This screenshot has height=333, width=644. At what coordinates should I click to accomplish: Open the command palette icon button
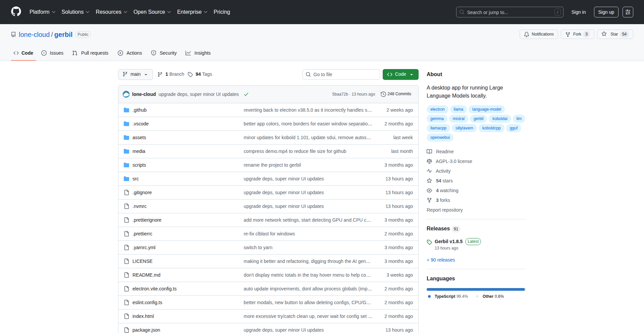tap(628, 12)
